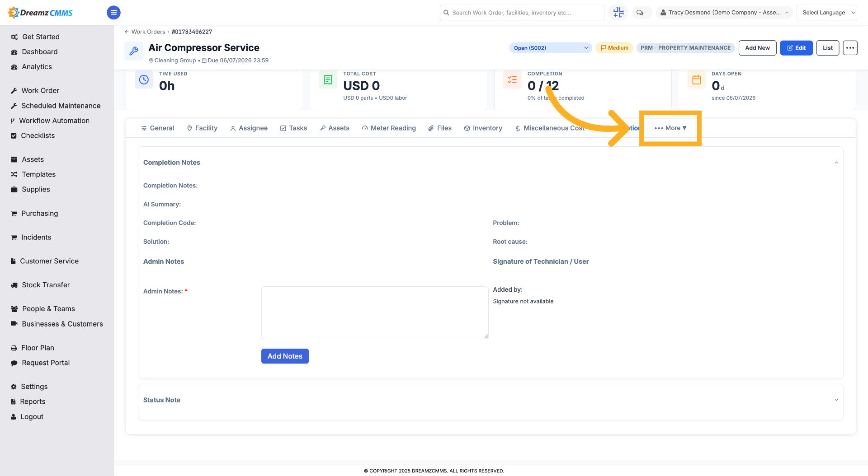The width and height of the screenshot is (868, 476).
Task: Click the back arrow before Work Orders
Action: (127, 32)
